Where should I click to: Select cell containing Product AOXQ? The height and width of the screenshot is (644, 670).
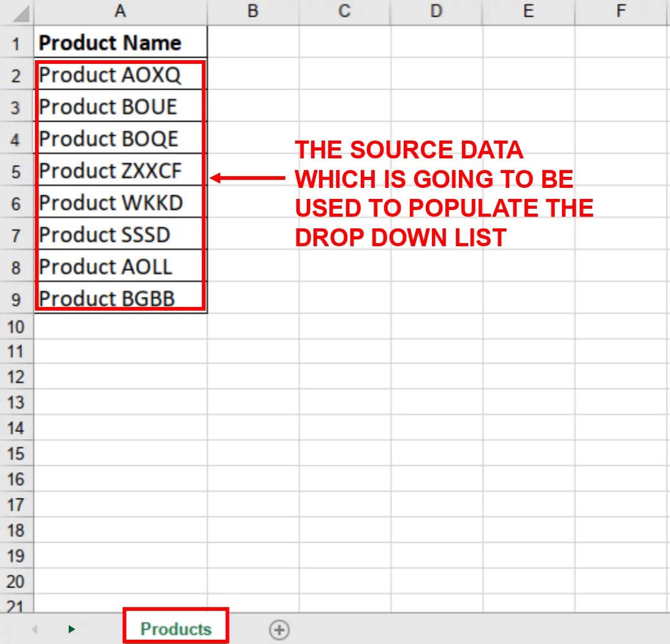[x=121, y=74]
